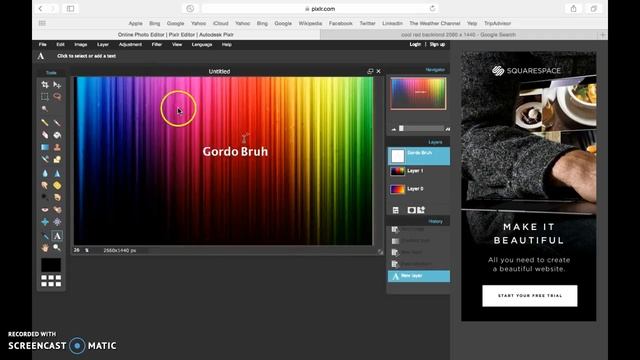Viewport: 640px width, 360px height.
Task: Select the Type text tool
Action: (57, 236)
